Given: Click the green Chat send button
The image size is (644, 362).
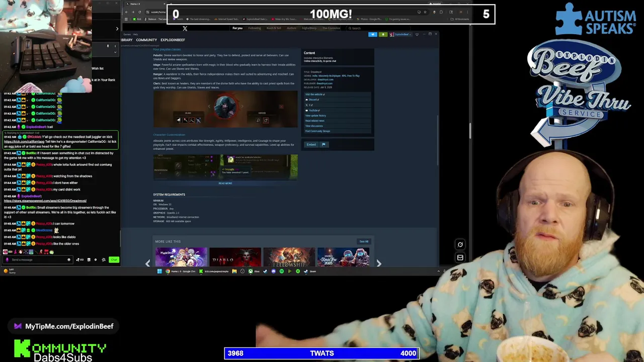Looking at the screenshot, I should (x=114, y=259).
